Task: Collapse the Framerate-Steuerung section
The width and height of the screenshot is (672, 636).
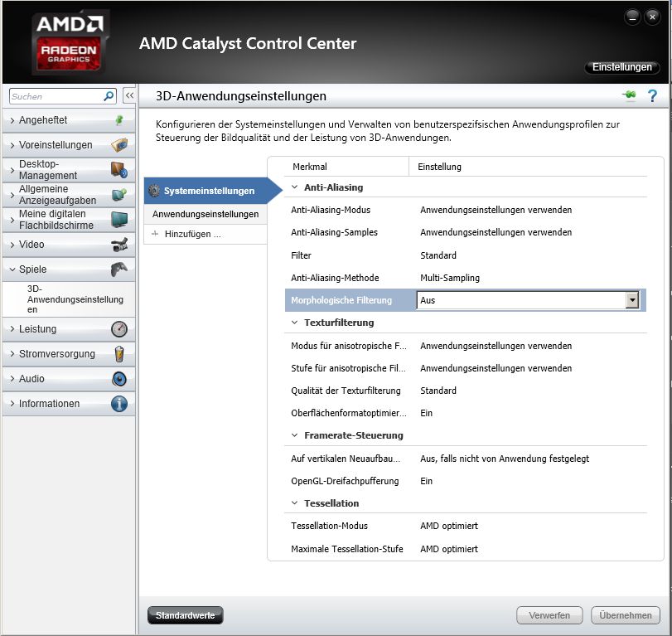Action: tap(294, 435)
